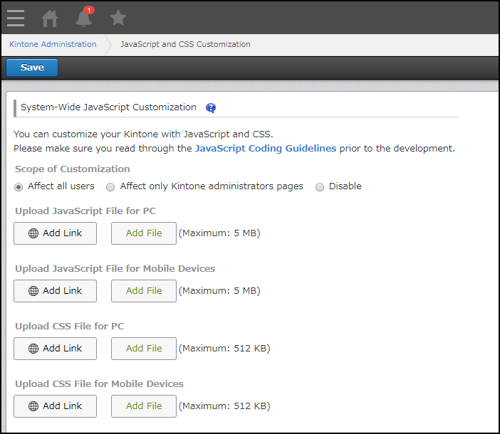Add Link for CSS Mobile Devices
The height and width of the screenshot is (434, 500).
[55, 406]
